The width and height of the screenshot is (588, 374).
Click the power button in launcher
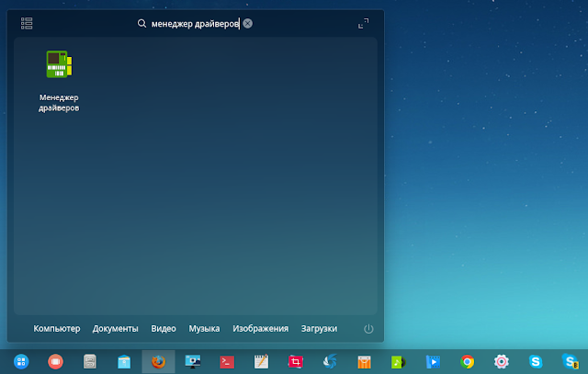(x=368, y=329)
